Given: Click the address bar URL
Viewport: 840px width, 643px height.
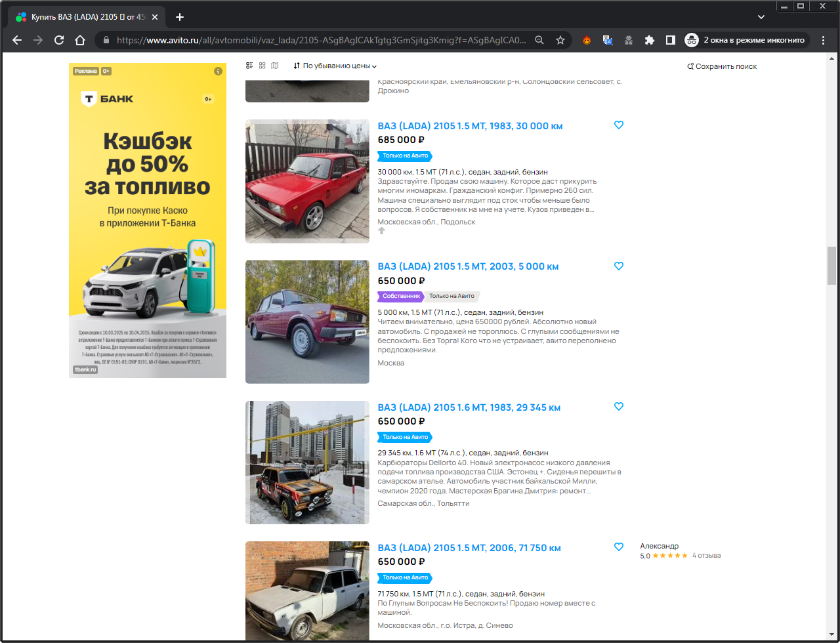Looking at the screenshot, I should tap(322, 40).
